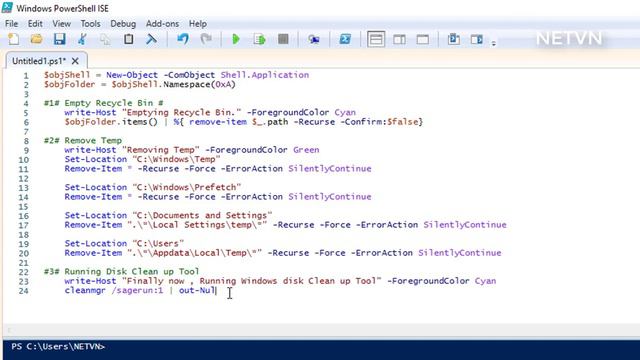This screenshot has height=360, width=640.
Task: Open the File menu
Action: point(11,24)
